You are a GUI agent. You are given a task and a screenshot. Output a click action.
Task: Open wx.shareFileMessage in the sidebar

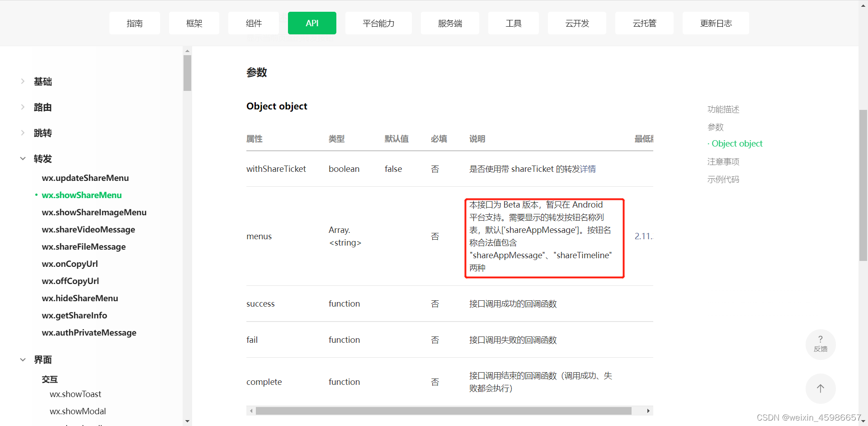(84, 246)
